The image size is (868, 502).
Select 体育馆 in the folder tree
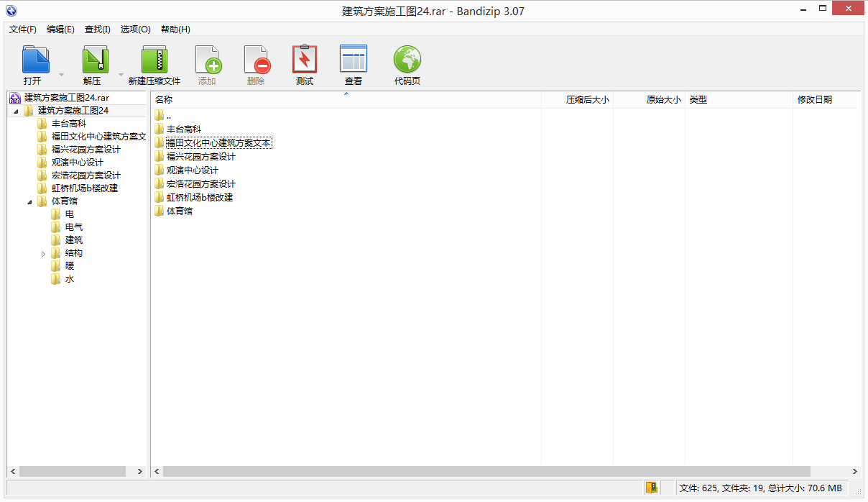(65, 201)
